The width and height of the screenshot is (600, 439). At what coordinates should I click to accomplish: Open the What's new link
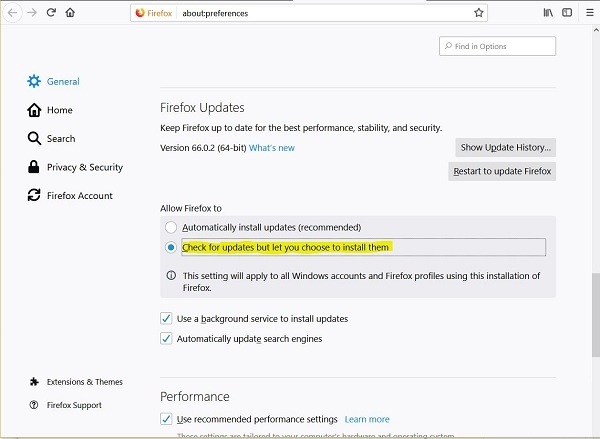pos(272,148)
